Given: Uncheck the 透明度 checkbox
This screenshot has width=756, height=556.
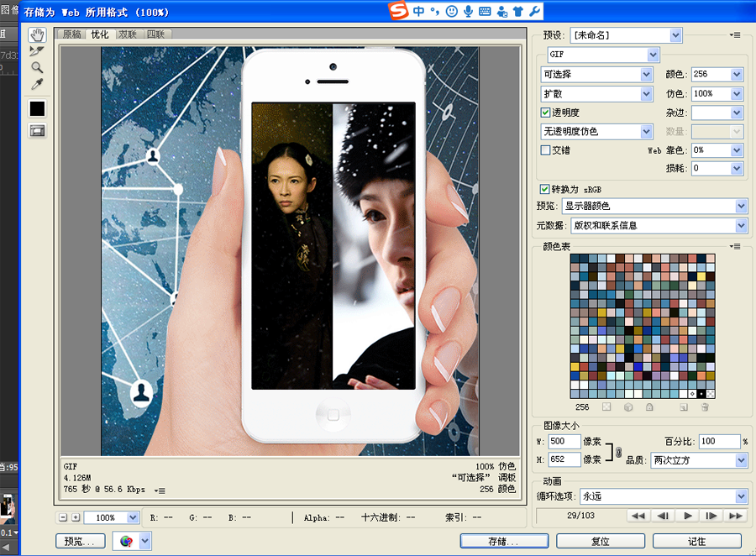Looking at the screenshot, I should click(545, 113).
